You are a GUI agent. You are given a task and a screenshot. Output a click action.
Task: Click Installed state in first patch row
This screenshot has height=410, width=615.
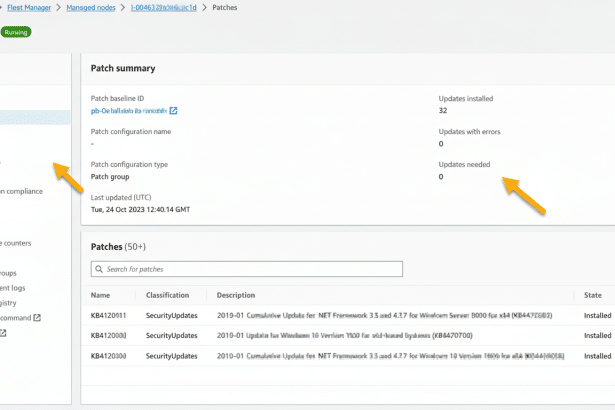pos(597,315)
